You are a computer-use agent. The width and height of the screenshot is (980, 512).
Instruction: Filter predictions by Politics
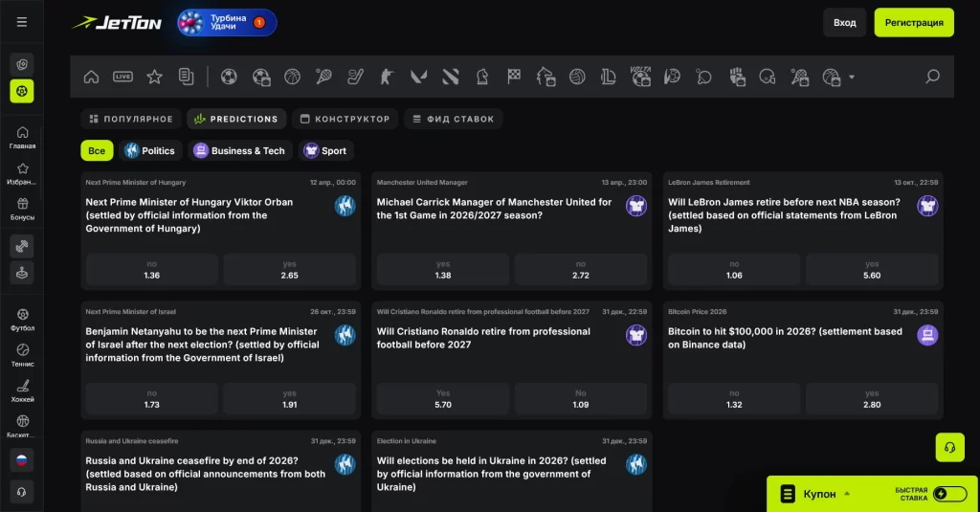[x=149, y=150]
